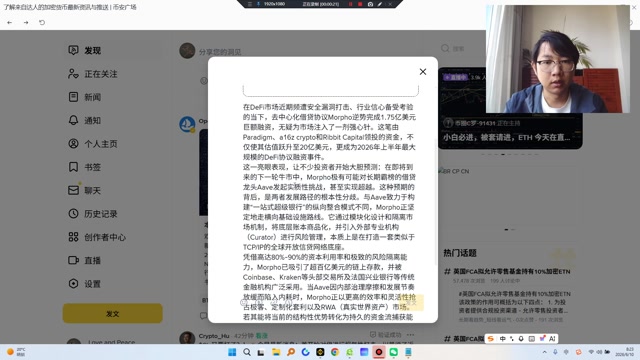Click the Binance app icon in the taskbar
640x360 pixels.
click(320, 352)
